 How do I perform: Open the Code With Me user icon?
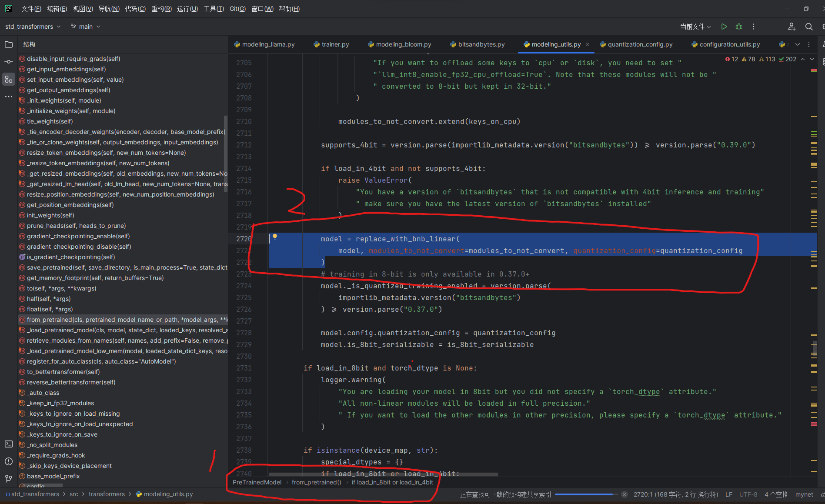792,27
